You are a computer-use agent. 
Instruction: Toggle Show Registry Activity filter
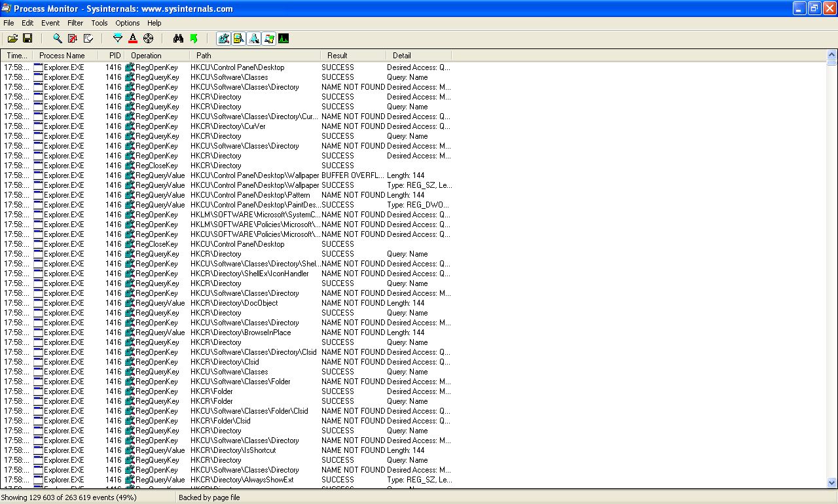tap(223, 38)
